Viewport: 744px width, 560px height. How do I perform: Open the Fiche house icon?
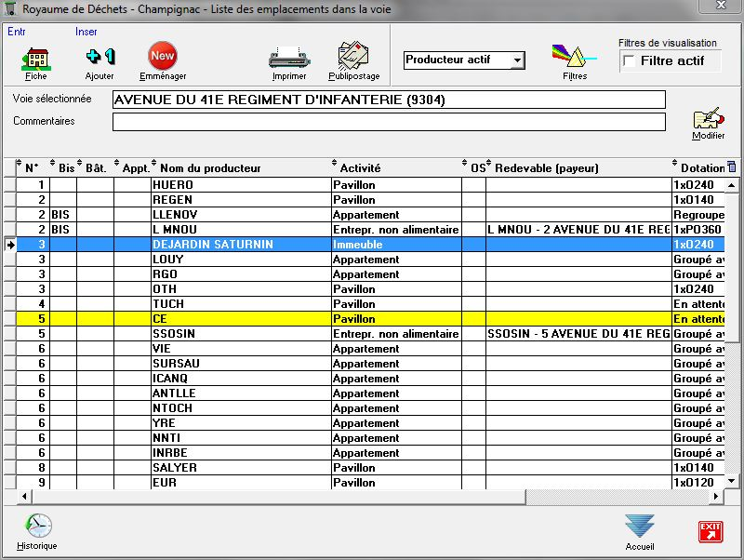point(36,59)
